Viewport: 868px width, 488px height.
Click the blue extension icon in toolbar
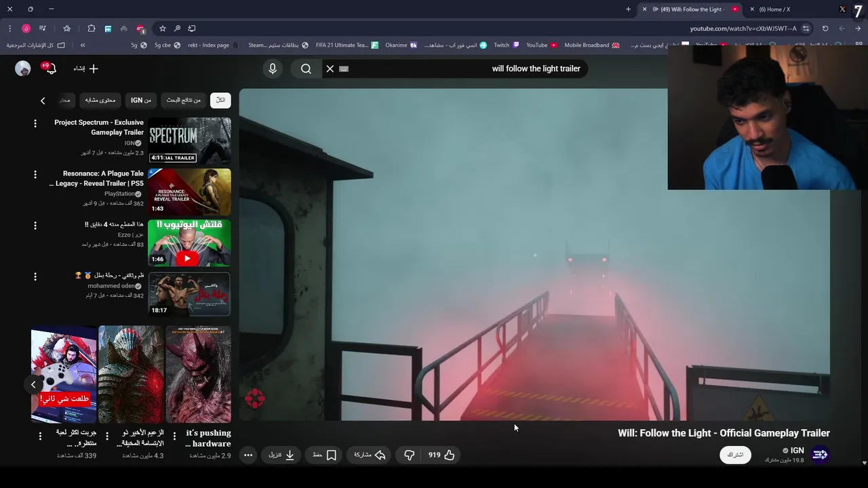click(x=108, y=28)
